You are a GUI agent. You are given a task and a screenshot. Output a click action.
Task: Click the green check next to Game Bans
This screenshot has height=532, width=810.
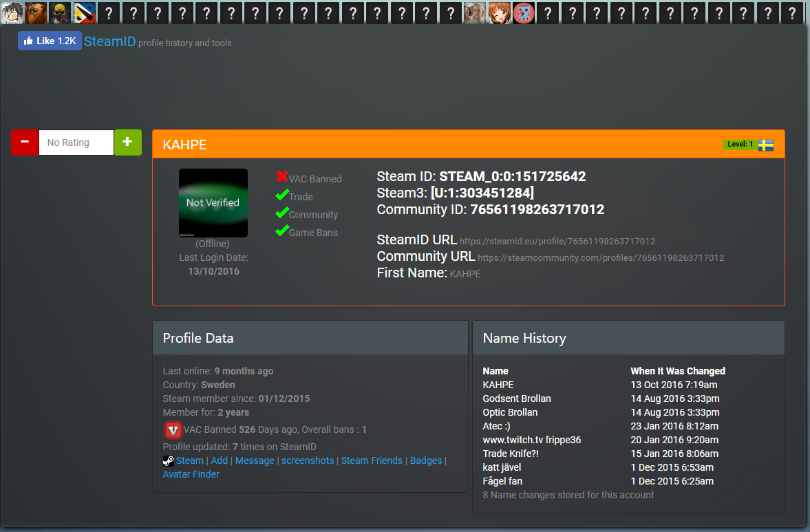coord(281,231)
